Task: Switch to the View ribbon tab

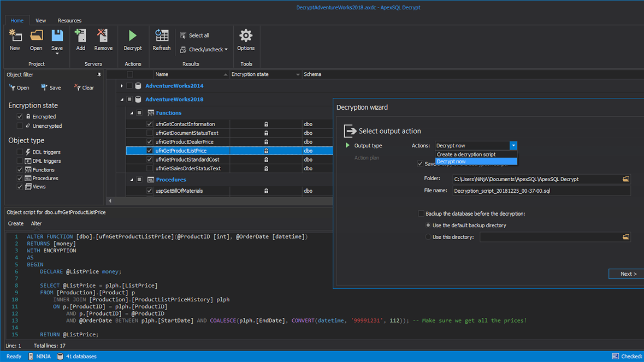Action: pos(40,21)
